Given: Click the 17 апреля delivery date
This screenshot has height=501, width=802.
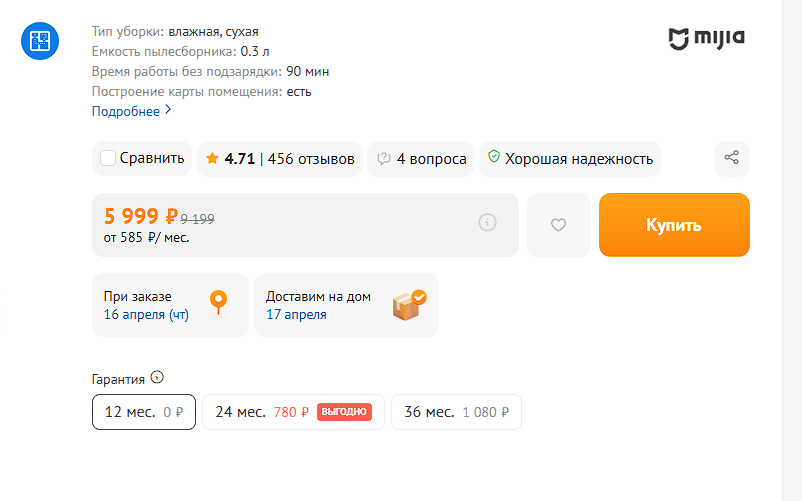Looking at the screenshot, I should pyautogui.click(x=296, y=314).
